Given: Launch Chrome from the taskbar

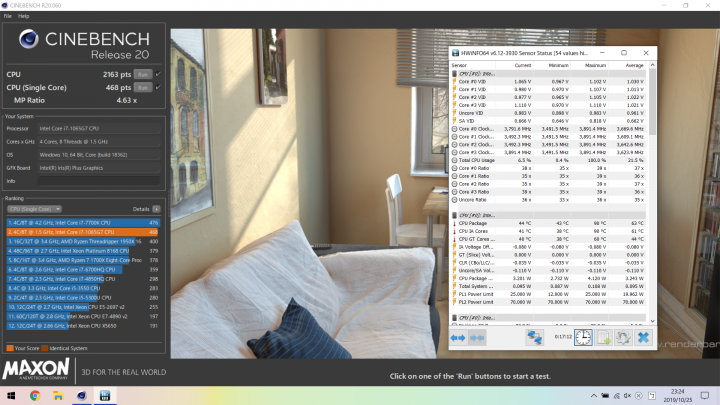Looking at the screenshot, I should [35, 396].
